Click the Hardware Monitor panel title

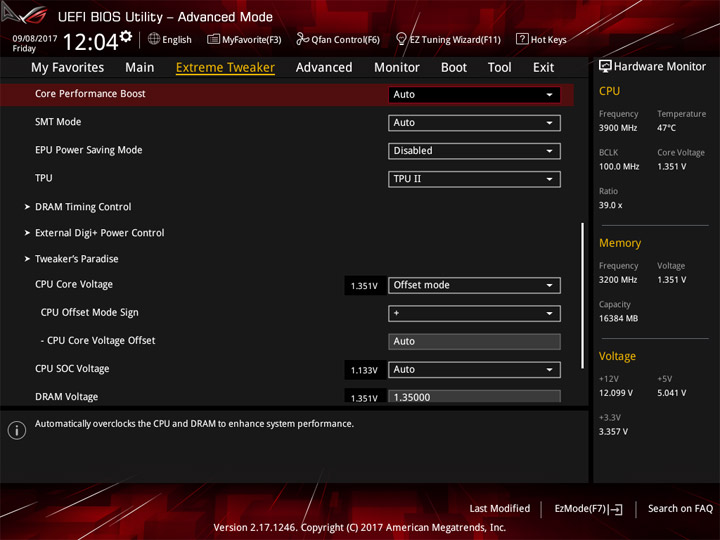click(659, 67)
